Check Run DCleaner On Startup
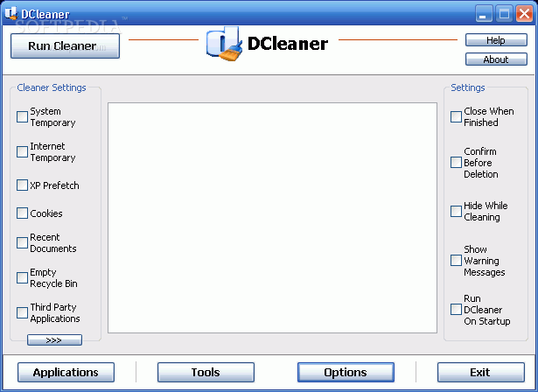Screen dimensions: 538x392 tap(456, 309)
